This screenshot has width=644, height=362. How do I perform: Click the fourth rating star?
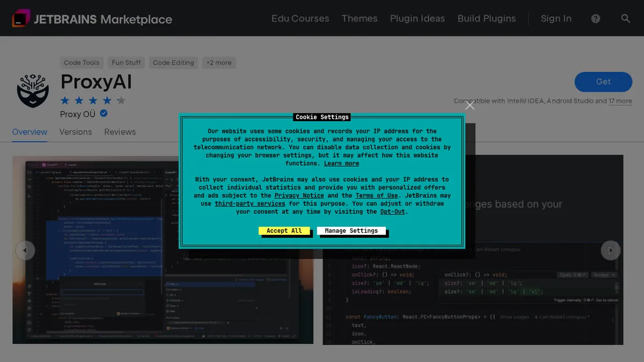click(x=107, y=100)
